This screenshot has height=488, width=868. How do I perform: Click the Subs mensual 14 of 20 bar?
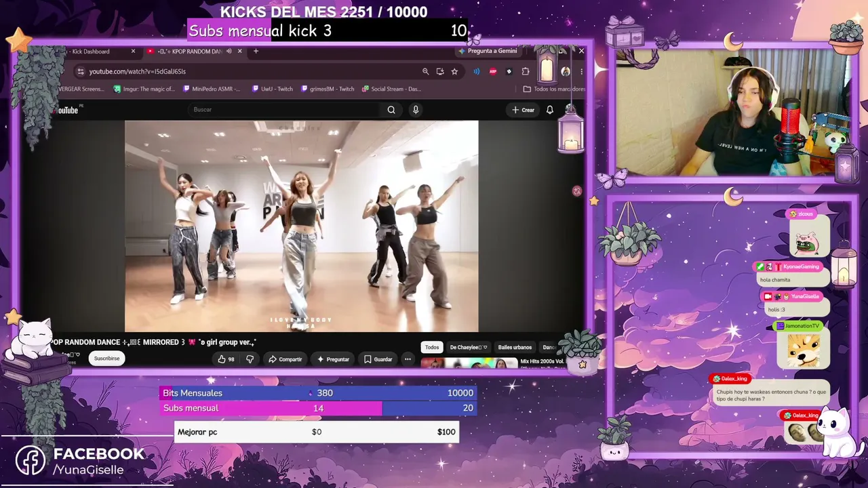(x=318, y=408)
